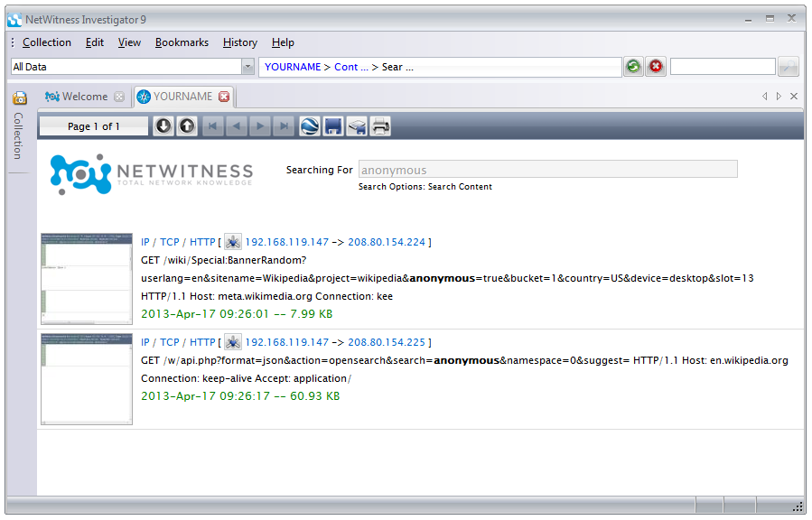Close the tab pane with the X
The width and height of the screenshot is (812, 520).
pyautogui.click(x=793, y=97)
